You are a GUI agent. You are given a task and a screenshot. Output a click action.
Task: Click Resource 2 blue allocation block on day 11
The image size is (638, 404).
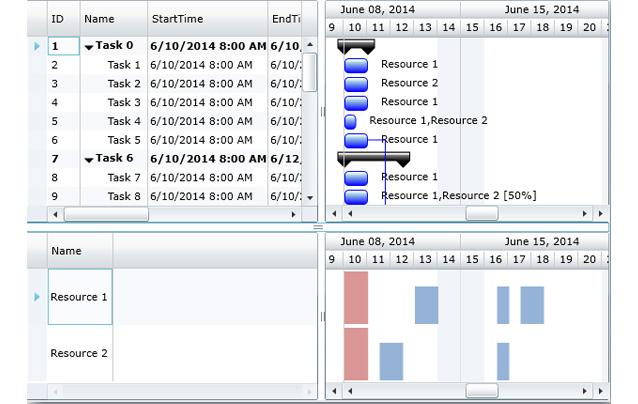(391, 361)
